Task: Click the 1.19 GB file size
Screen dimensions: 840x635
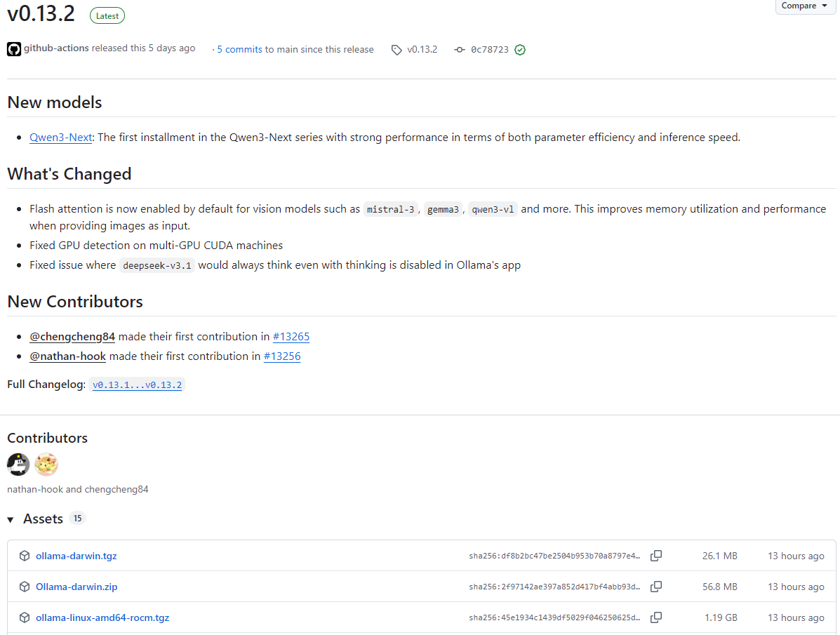Action: 721,617
